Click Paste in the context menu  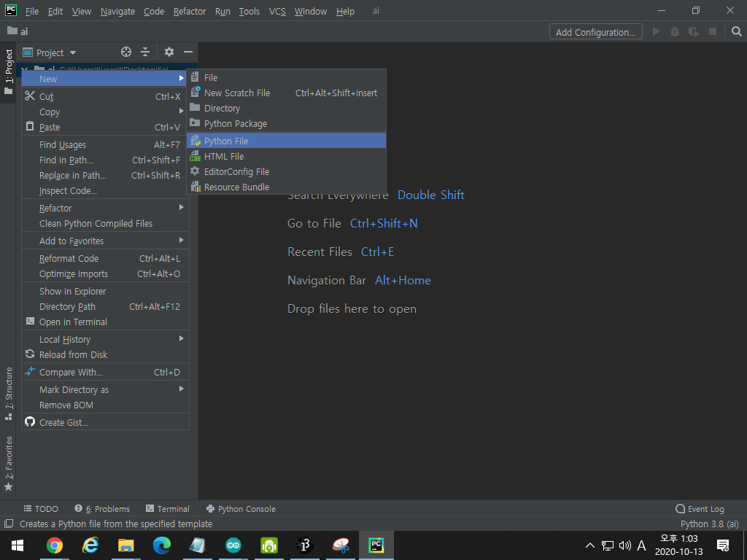pos(105,127)
